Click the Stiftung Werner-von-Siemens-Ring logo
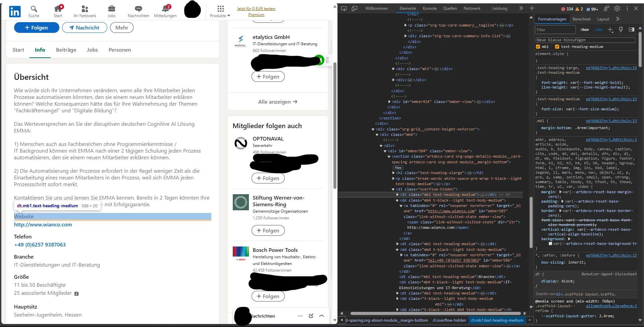The height and width of the screenshot is (327, 644). click(240, 202)
